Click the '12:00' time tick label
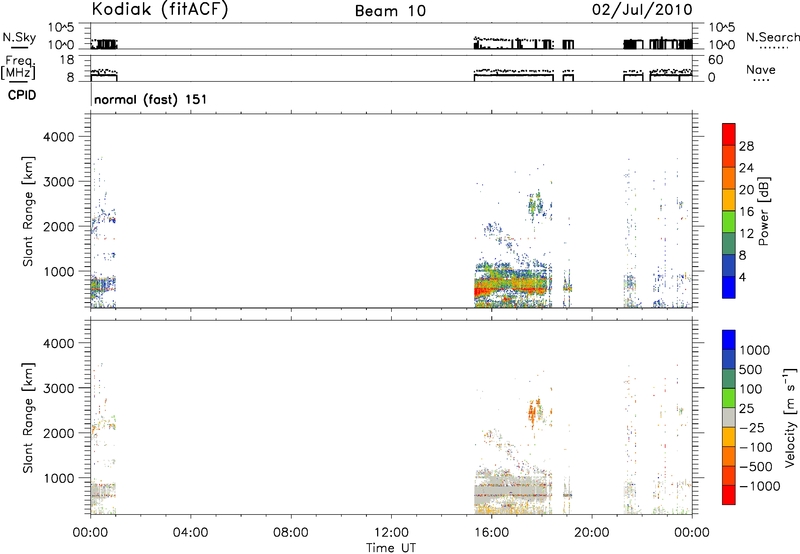Screen dimensions: 800x554 point(391,533)
